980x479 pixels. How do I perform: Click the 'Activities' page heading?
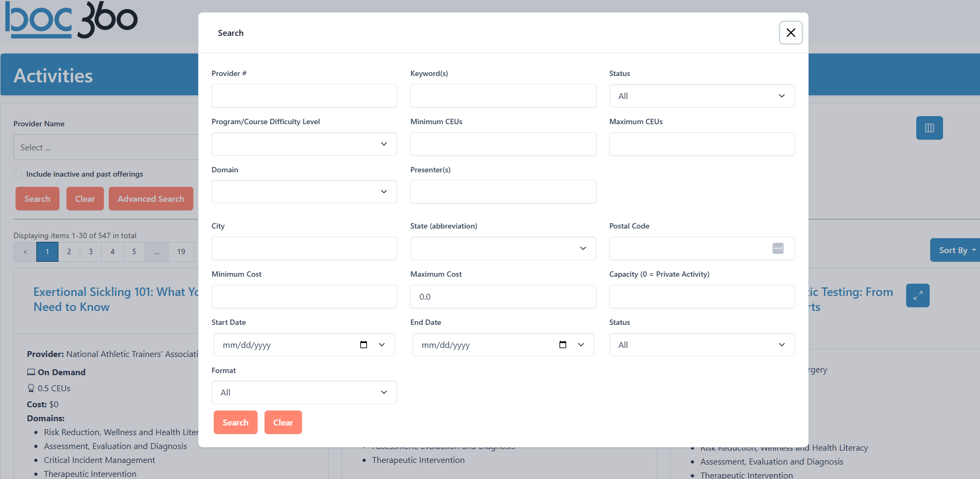53,75
